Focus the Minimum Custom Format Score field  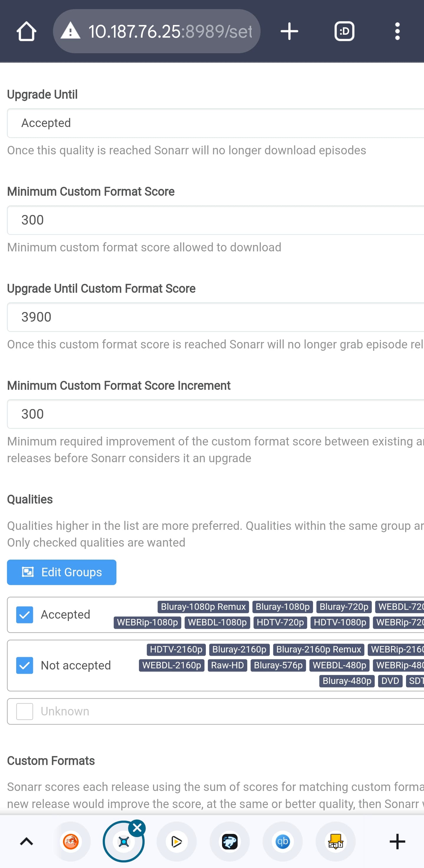216,220
